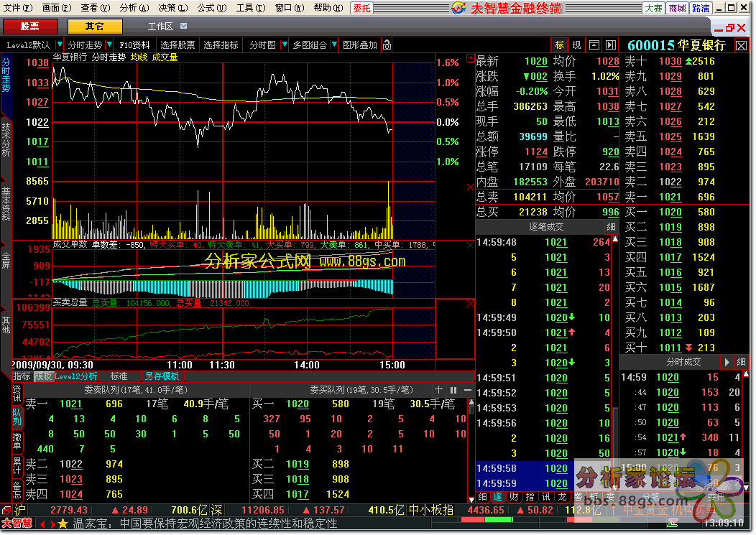Pause the order queue with pause icon

point(453,389)
